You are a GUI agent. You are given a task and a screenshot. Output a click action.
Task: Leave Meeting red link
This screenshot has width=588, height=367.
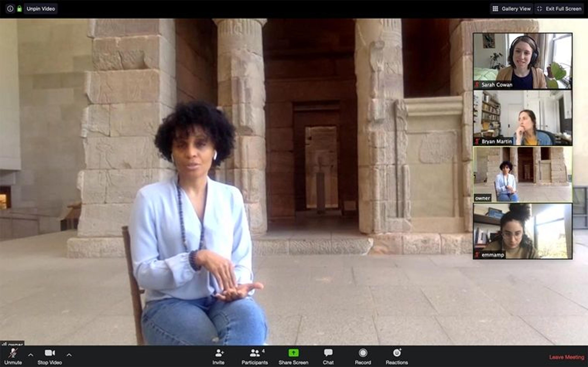567,357
